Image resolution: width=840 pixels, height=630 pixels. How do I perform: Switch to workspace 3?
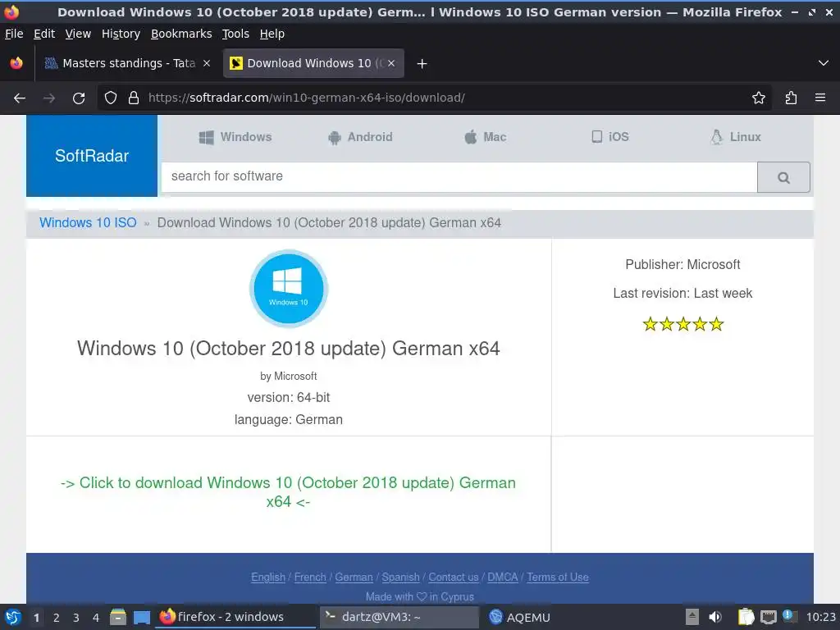tap(76, 618)
